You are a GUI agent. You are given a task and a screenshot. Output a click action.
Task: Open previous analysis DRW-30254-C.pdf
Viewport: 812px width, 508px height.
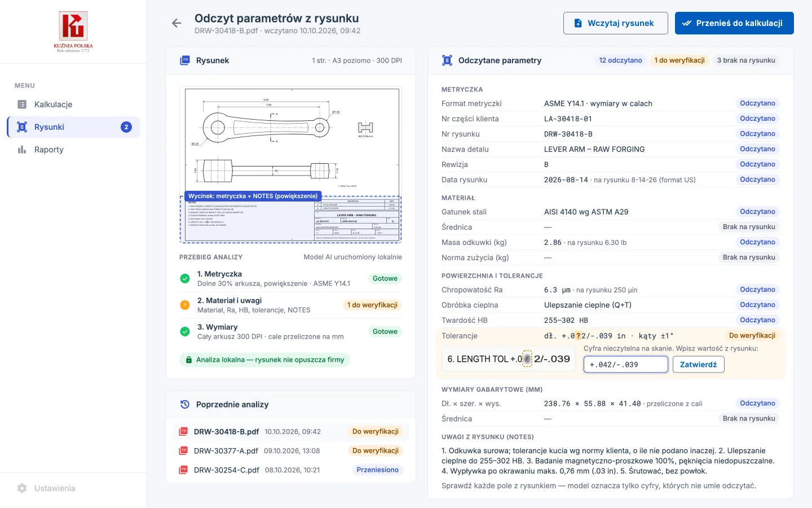(290, 470)
